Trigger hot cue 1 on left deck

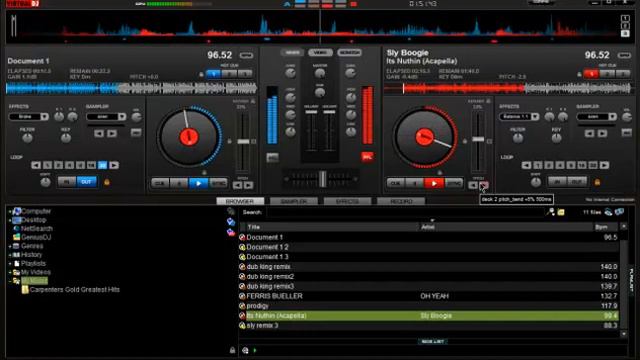point(213,74)
